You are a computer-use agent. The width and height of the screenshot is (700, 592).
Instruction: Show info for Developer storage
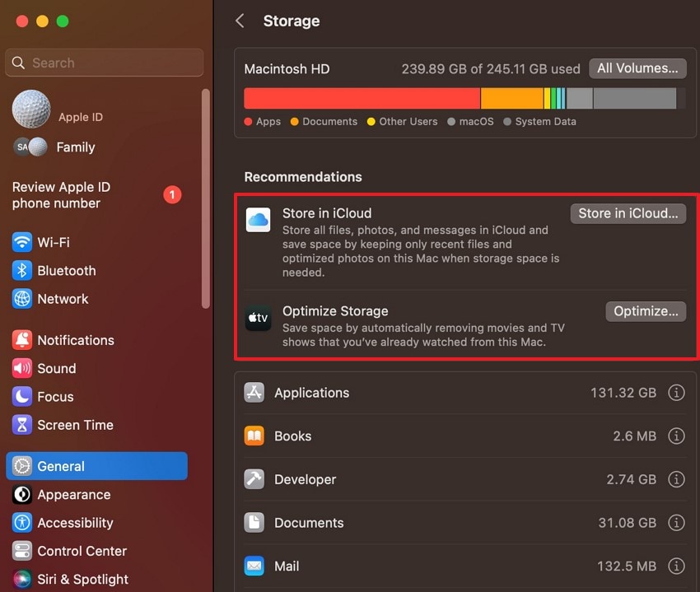676,479
